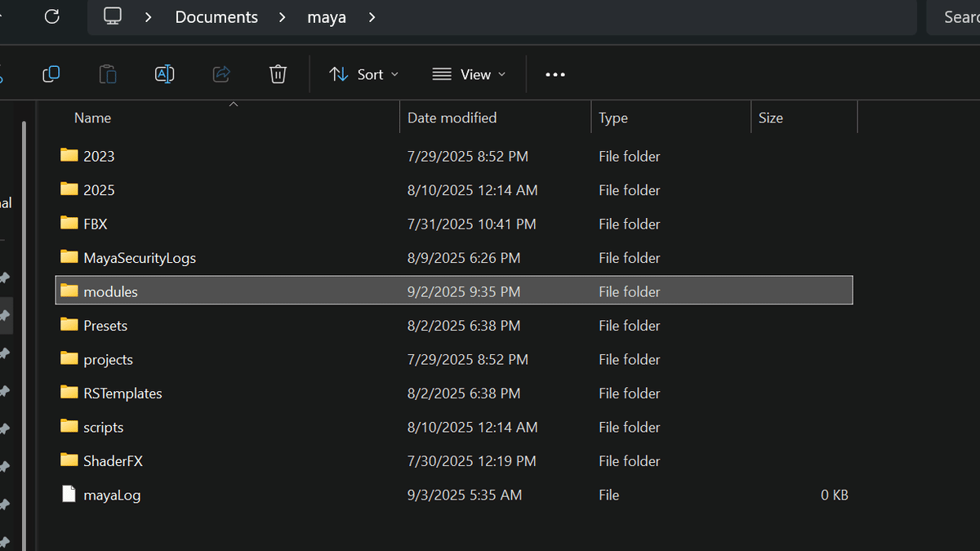Sort by the Name column header
The height and width of the screenshot is (551, 980).
[x=92, y=118]
